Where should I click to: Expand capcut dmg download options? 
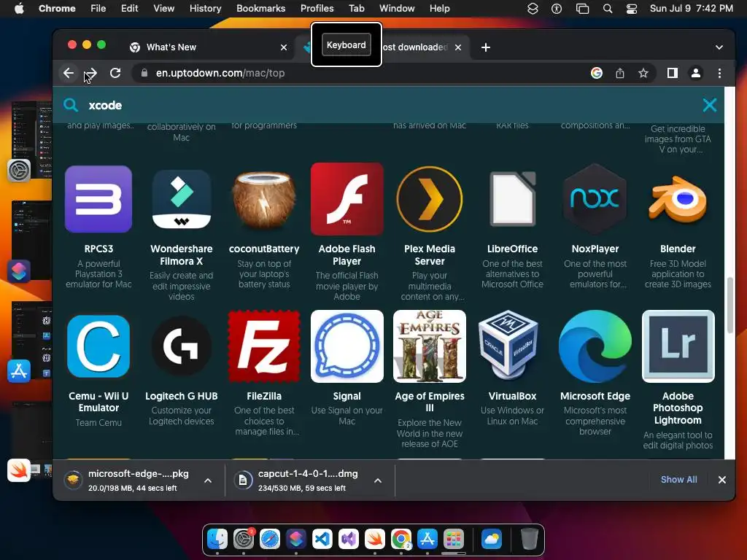[x=378, y=481]
